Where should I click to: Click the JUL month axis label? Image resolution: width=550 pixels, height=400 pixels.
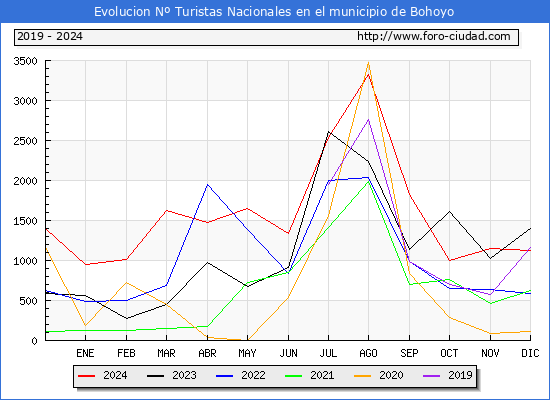[328, 353]
